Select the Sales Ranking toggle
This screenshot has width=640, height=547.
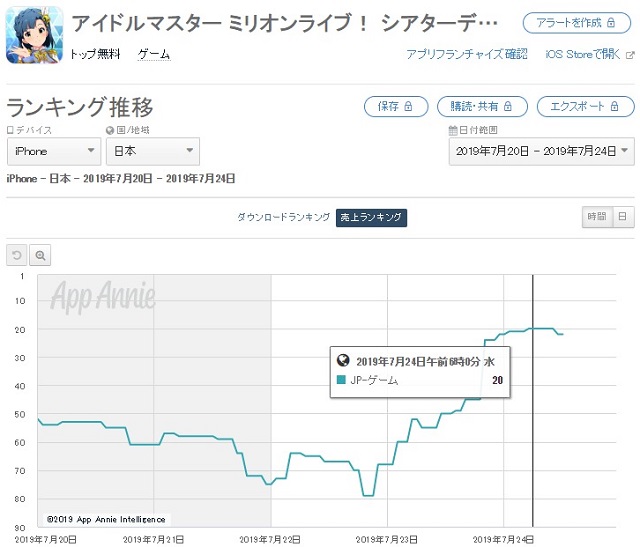371,217
